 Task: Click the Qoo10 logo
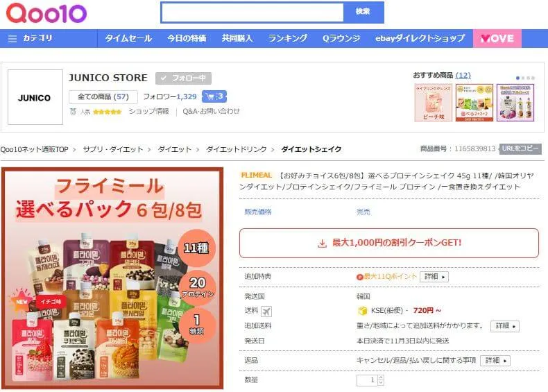pos(46,13)
